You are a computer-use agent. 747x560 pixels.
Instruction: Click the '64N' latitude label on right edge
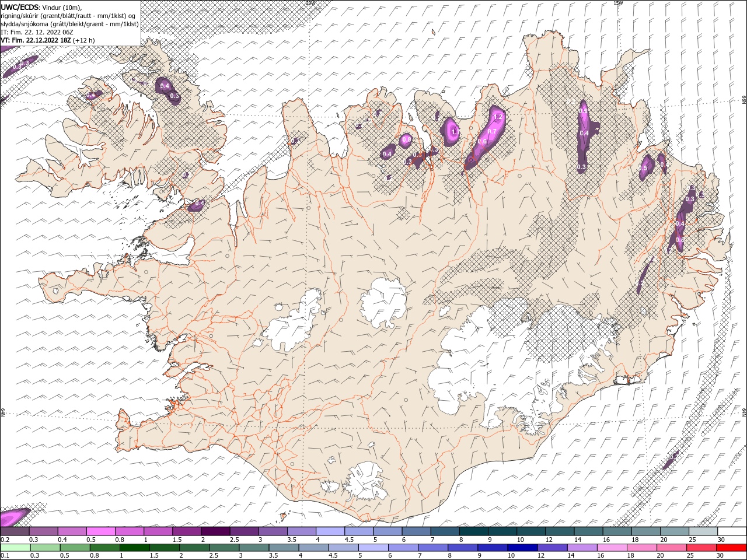(x=743, y=412)
